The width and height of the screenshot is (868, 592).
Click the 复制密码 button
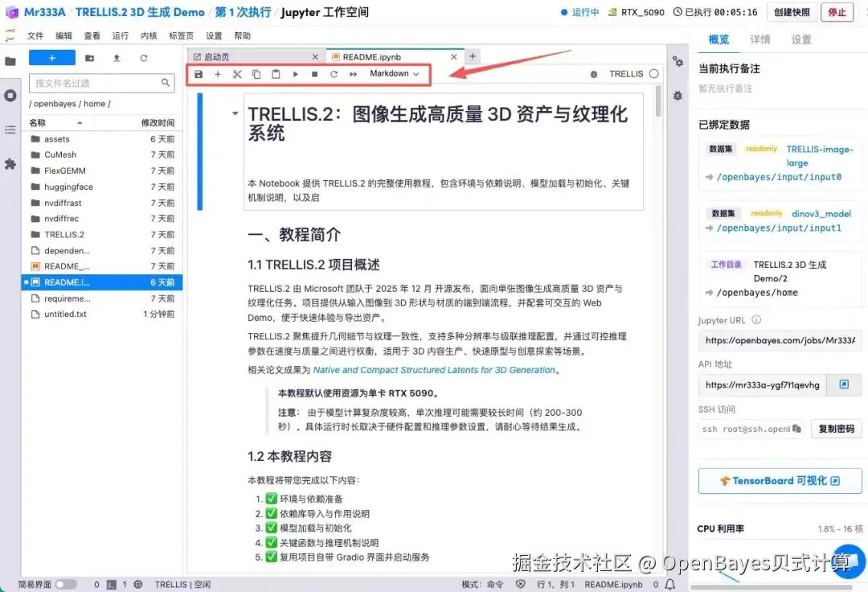pyautogui.click(x=837, y=429)
